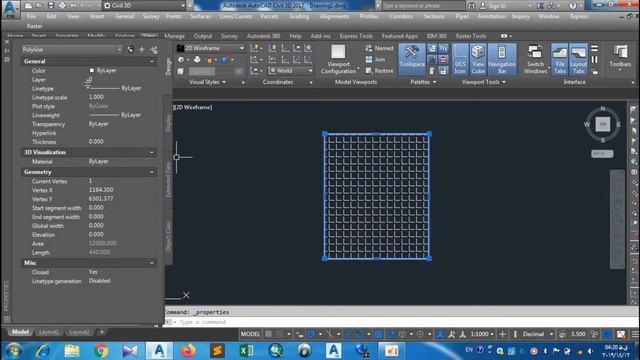The image size is (640, 360).
Task: Click the ByLayer color swatch
Action: tap(91, 71)
